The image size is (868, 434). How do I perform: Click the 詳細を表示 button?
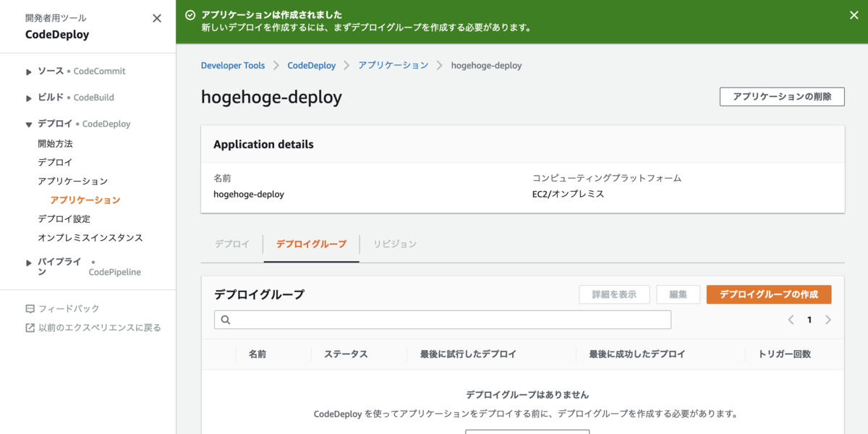pyautogui.click(x=614, y=294)
